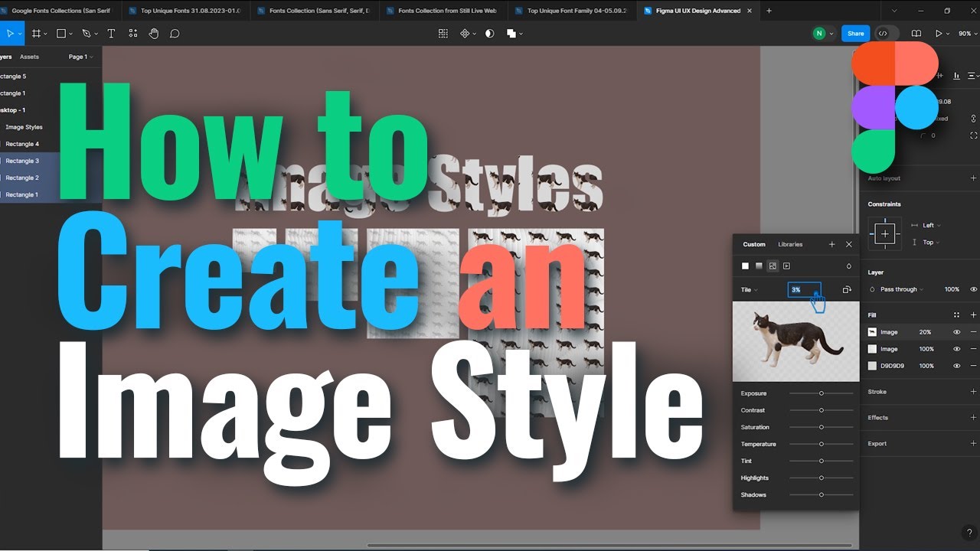Select the image fill type in Custom panel
980x551 pixels.
pos(773,266)
